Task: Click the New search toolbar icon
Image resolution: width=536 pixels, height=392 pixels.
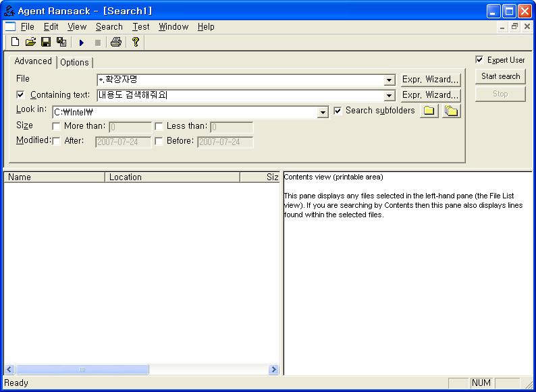Action: [x=15, y=42]
